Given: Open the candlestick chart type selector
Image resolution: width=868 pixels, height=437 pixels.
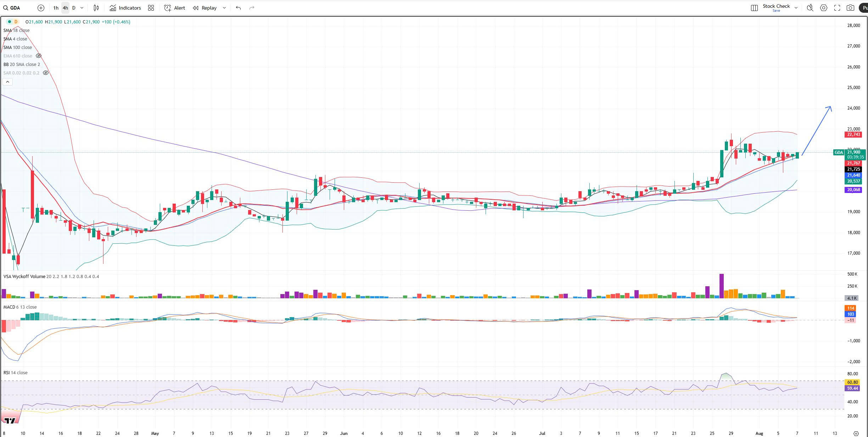Looking at the screenshot, I should [x=96, y=8].
